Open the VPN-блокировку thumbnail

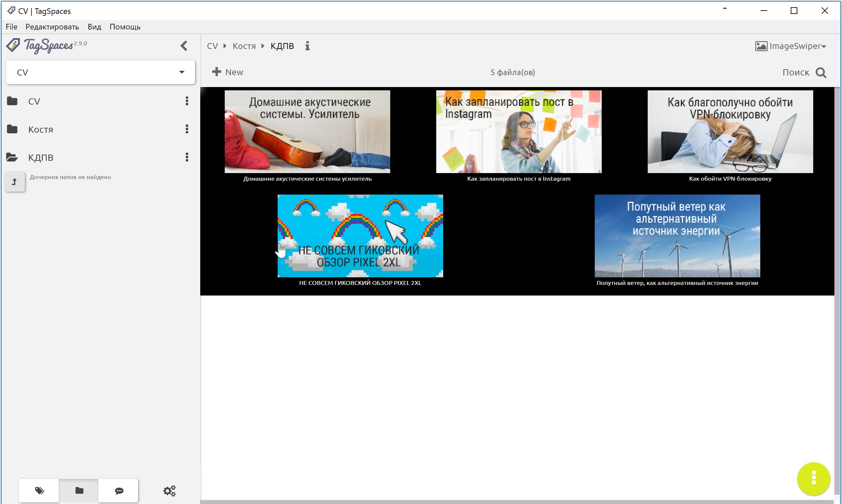(730, 131)
